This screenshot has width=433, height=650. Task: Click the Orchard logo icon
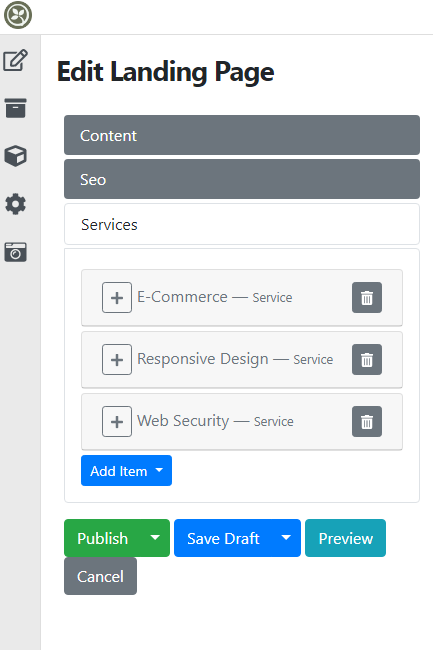[x=18, y=15]
